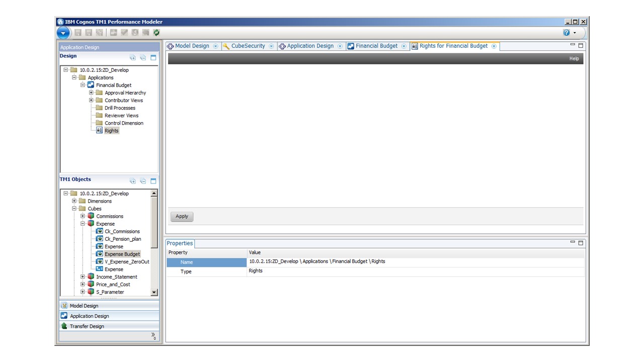Click the Income_Statement cube icon
Screen dimensions: 644x362
[91, 277]
